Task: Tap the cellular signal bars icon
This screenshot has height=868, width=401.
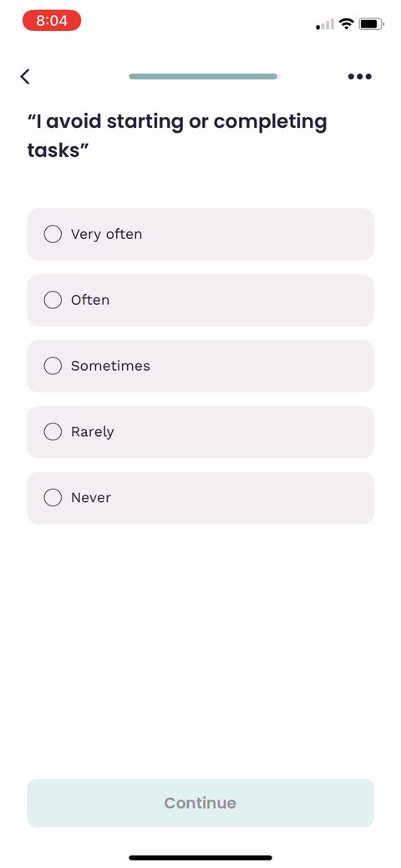Action: (x=325, y=24)
